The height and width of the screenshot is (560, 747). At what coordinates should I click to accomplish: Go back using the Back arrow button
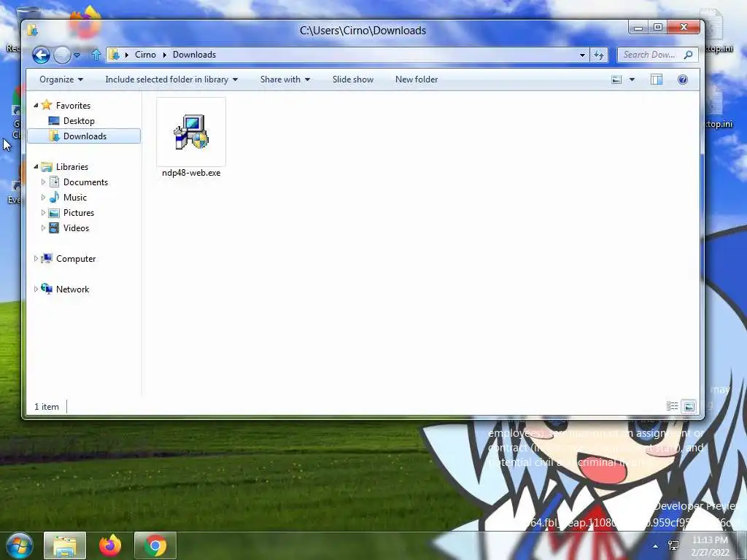41,55
